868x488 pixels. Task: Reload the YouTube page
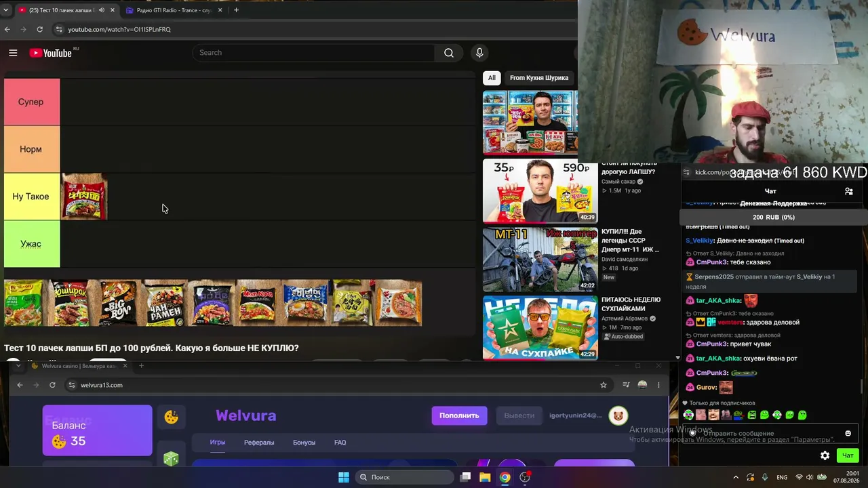[40, 29]
